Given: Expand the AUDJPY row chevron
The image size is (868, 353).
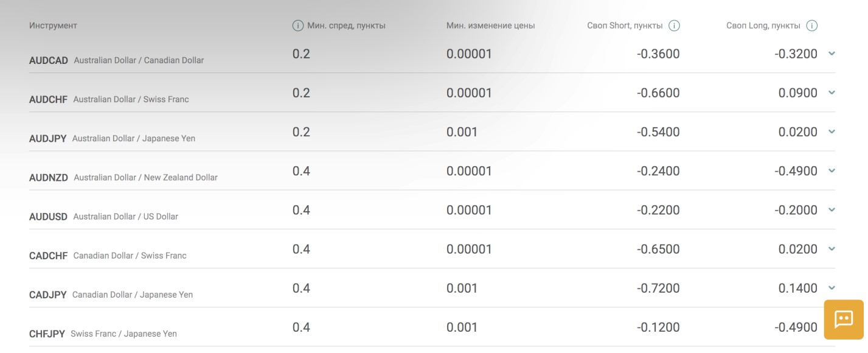Looking at the screenshot, I should click(832, 131).
